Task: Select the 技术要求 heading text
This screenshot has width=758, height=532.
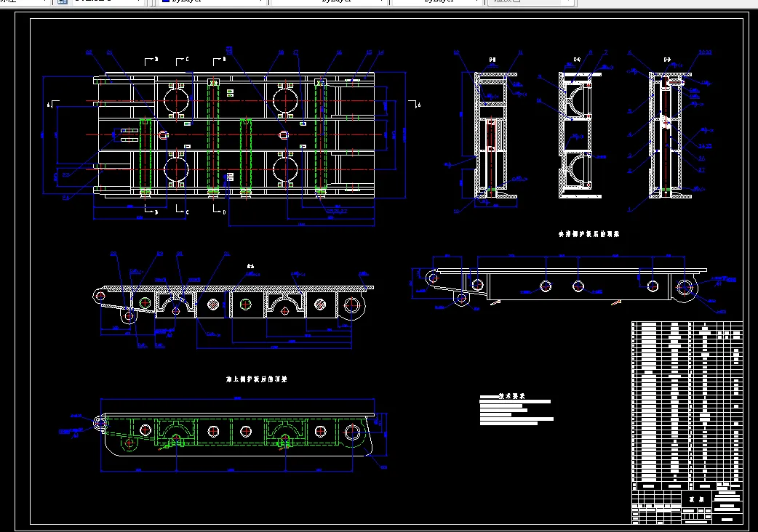Action: pyautogui.click(x=511, y=396)
